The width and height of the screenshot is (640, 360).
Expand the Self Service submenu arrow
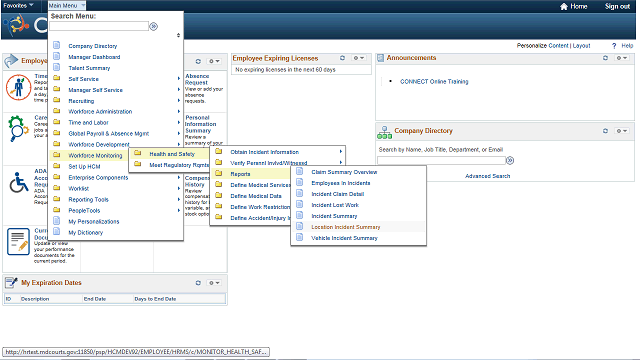pyautogui.click(x=178, y=78)
